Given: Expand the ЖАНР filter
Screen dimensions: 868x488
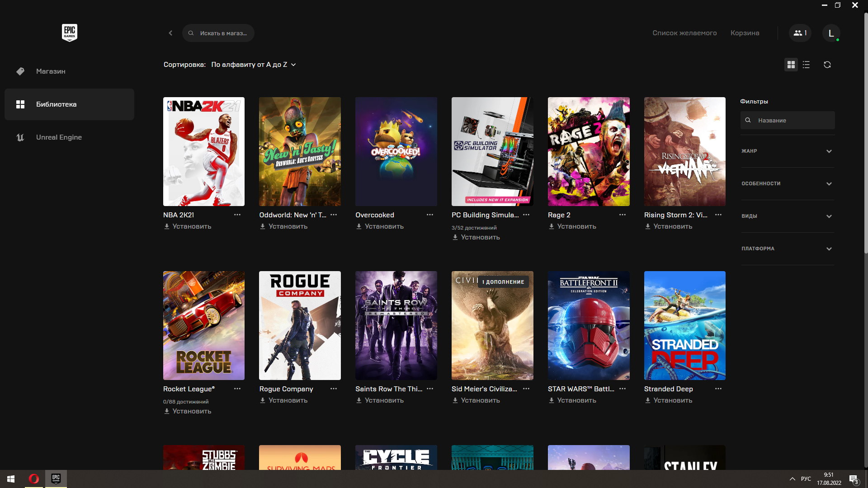Looking at the screenshot, I should [x=787, y=151].
